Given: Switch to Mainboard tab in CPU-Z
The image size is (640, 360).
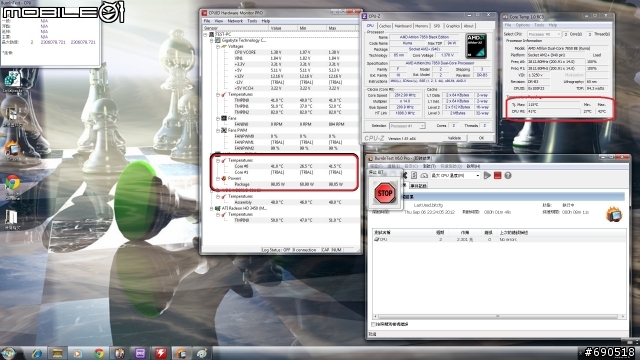Looking at the screenshot, I should [403, 26].
